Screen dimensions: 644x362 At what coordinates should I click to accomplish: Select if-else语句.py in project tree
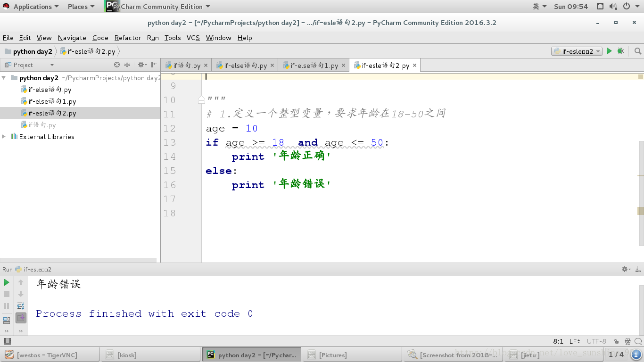[x=50, y=90]
